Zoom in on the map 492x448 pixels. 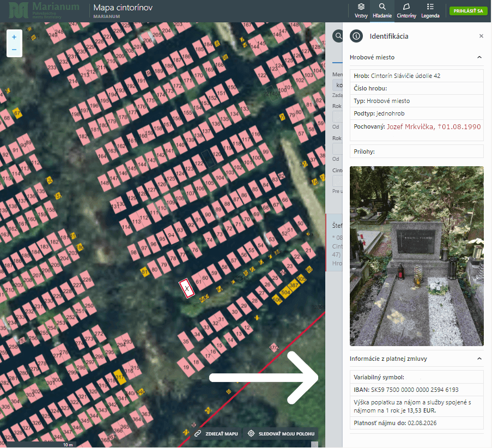[14, 37]
